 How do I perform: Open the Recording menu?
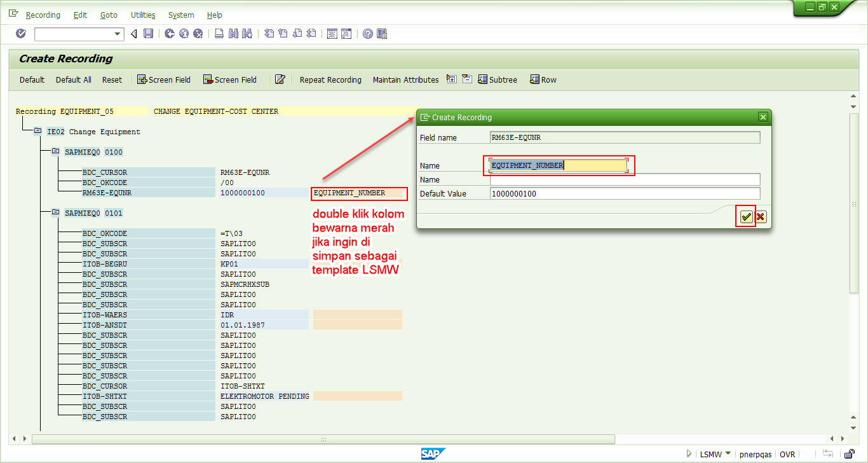coord(43,15)
